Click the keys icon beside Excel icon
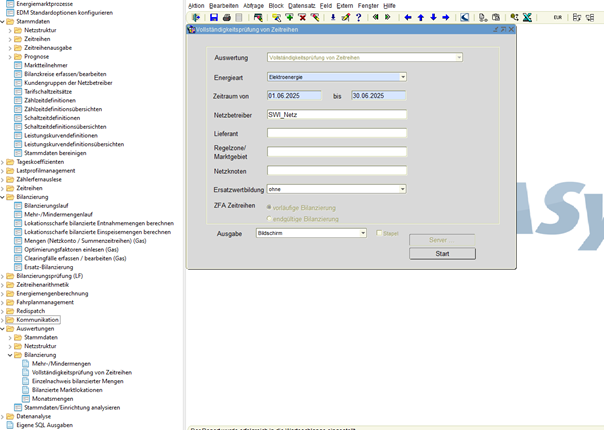 pos(514,17)
